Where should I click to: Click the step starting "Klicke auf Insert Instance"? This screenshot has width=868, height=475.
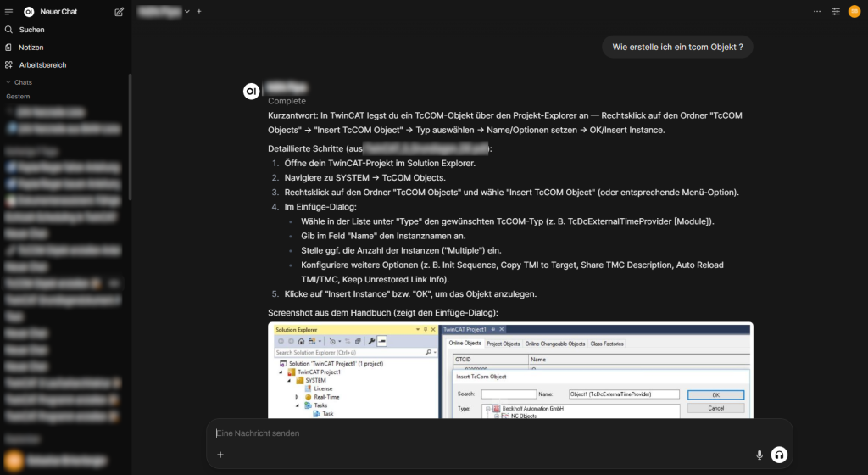pos(410,294)
